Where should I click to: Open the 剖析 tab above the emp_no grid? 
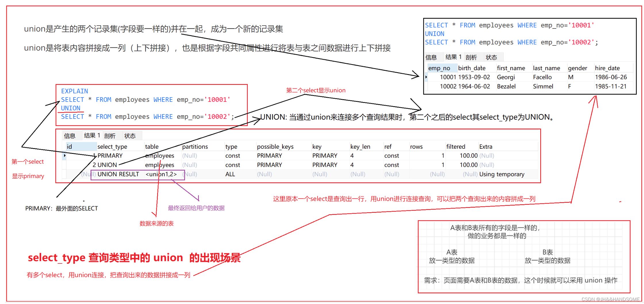pos(471,57)
